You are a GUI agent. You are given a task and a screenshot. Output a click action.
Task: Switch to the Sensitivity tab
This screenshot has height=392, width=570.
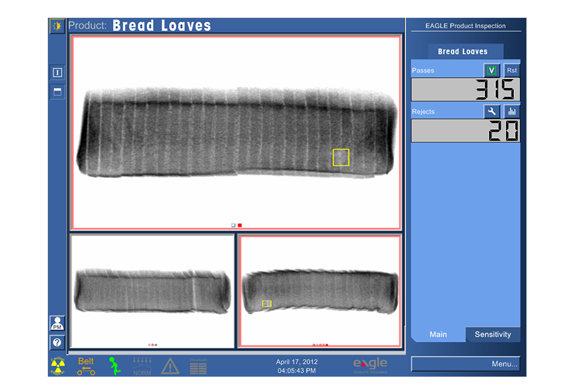[493, 334]
